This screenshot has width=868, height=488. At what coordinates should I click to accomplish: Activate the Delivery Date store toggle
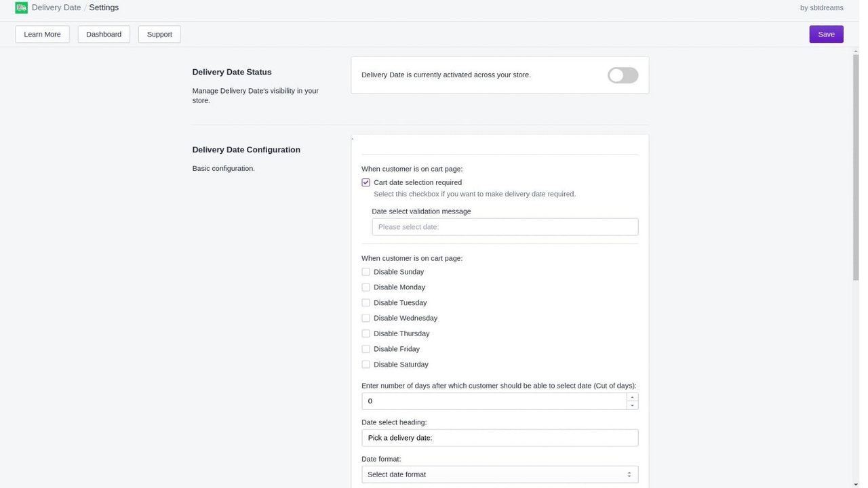coord(622,75)
